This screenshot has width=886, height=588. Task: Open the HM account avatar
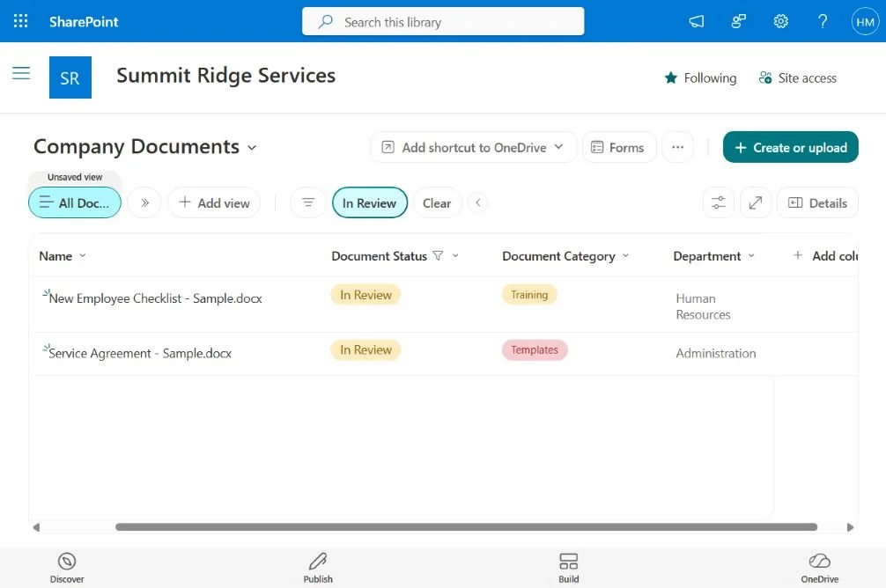(865, 21)
